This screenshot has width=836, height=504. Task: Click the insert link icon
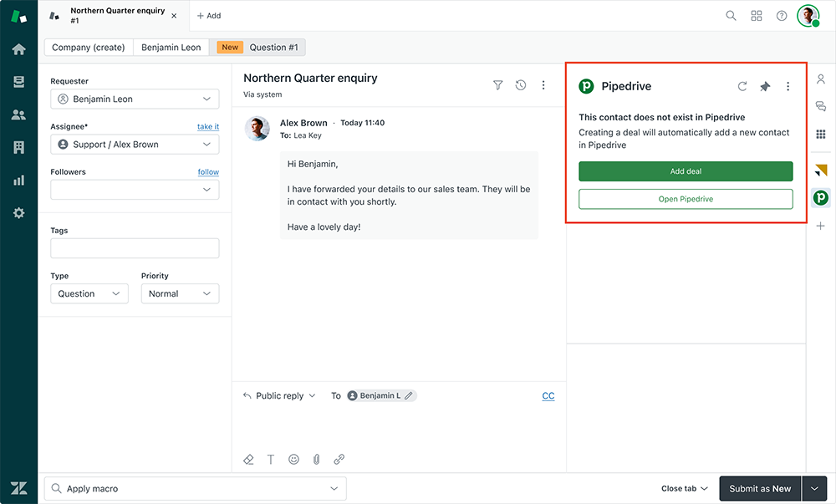pyautogui.click(x=339, y=459)
